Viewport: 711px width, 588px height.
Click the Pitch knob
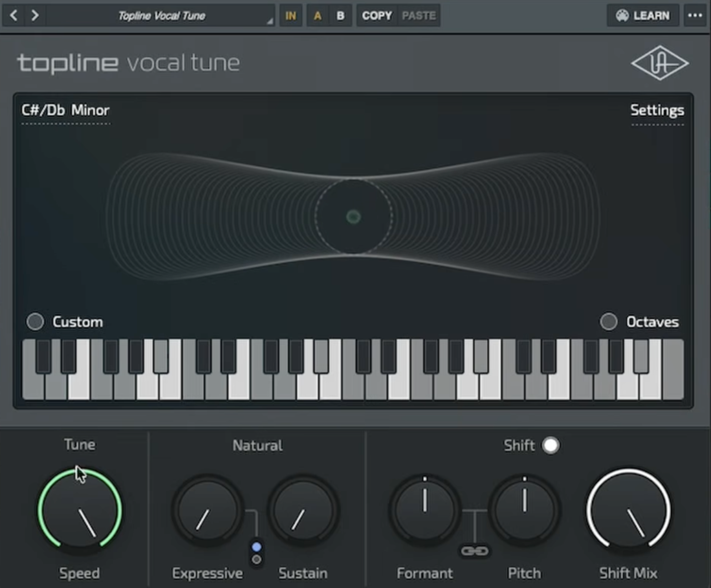524,511
